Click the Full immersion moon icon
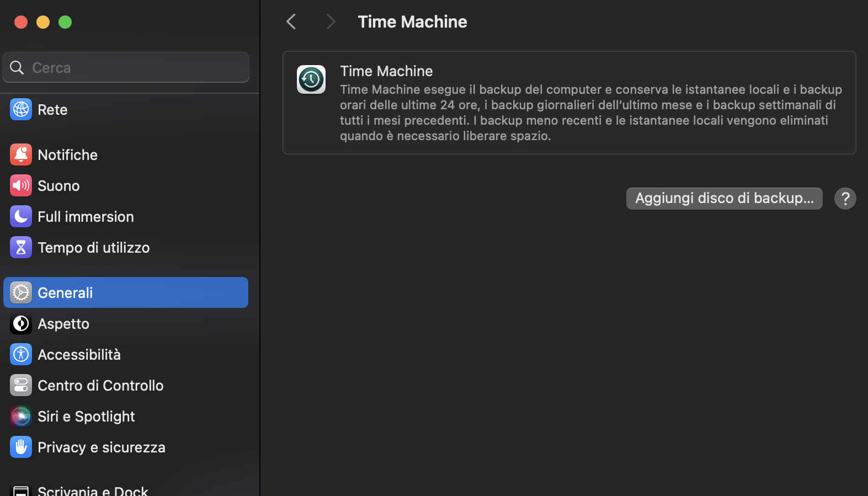The height and width of the screenshot is (496, 868). click(21, 216)
